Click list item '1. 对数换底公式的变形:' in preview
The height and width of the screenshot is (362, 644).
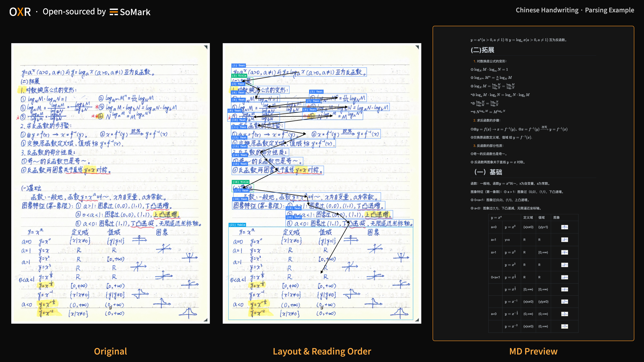pyautogui.click(x=490, y=61)
